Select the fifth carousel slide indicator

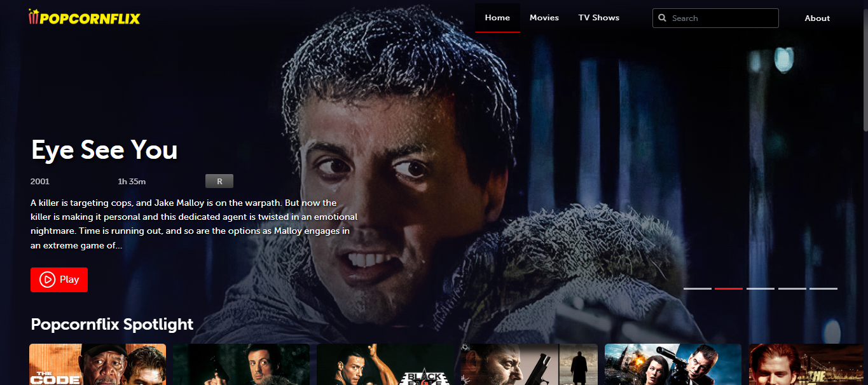[823, 288]
